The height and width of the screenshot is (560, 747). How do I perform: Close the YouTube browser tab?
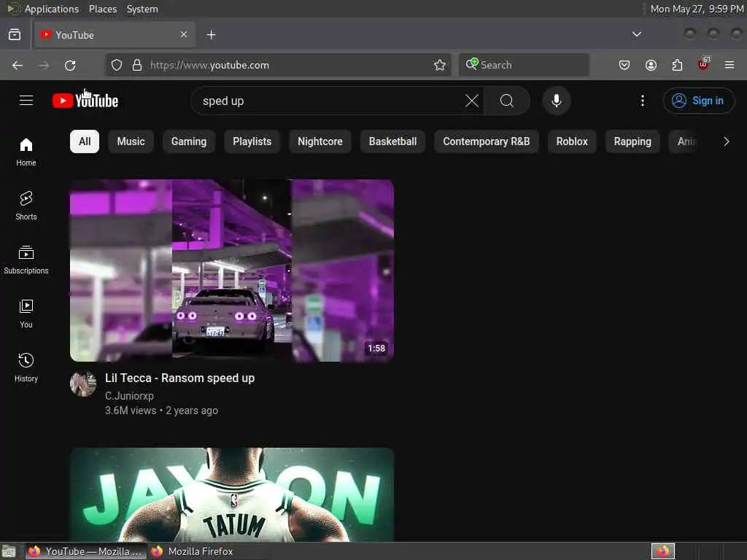(184, 34)
